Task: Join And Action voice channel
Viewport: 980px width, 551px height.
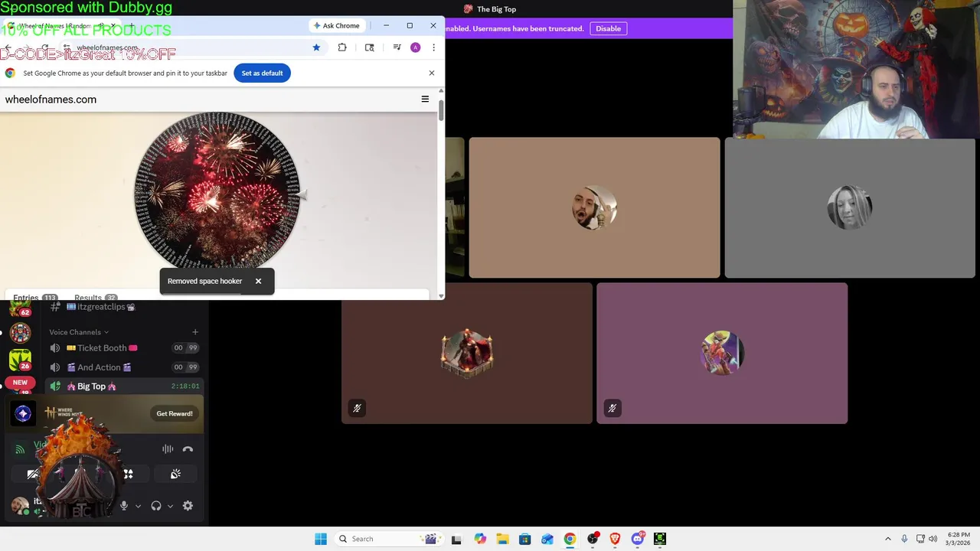Action: pyautogui.click(x=124, y=367)
